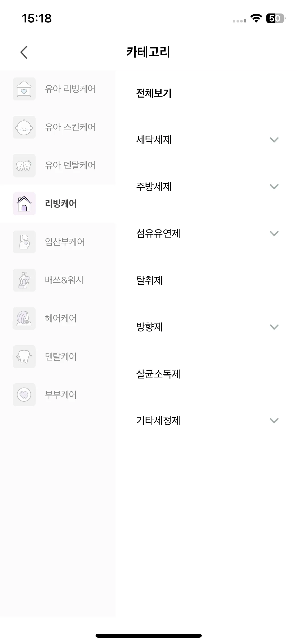Expand the 방향제 dropdown arrow
The height and width of the screenshot is (644, 297).
tap(274, 327)
